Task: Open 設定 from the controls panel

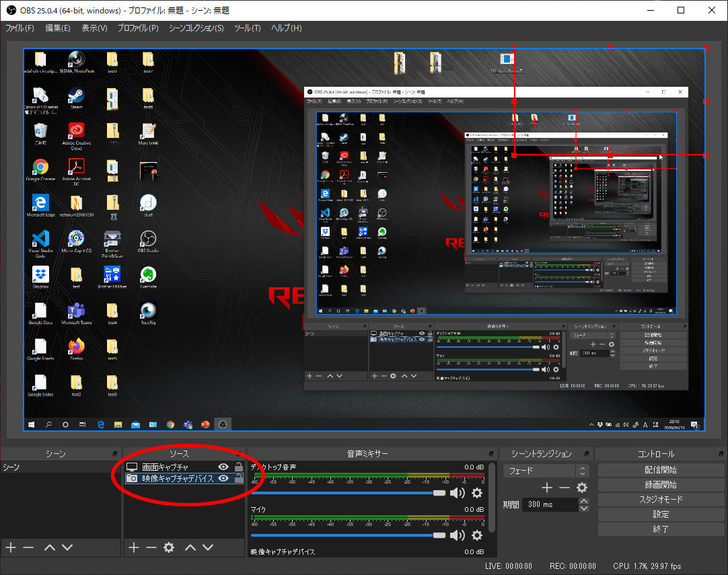Action: click(661, 514)
